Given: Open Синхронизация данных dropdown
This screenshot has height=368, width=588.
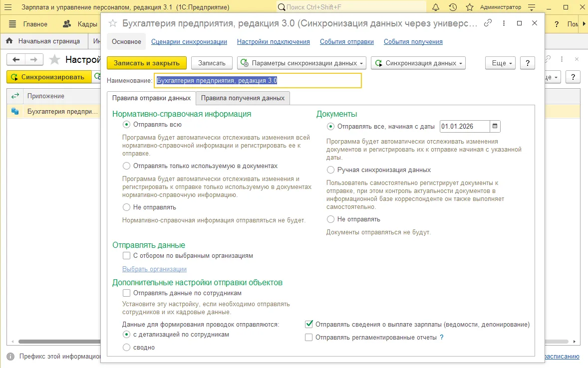Looking at the screenshot, I should [418, 63].
